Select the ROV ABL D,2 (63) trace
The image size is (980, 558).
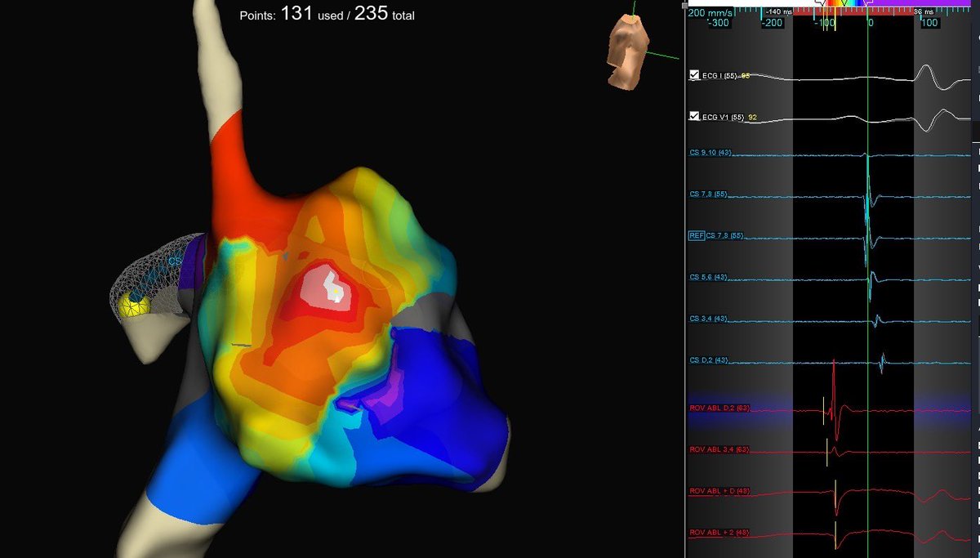click(719, 407)
